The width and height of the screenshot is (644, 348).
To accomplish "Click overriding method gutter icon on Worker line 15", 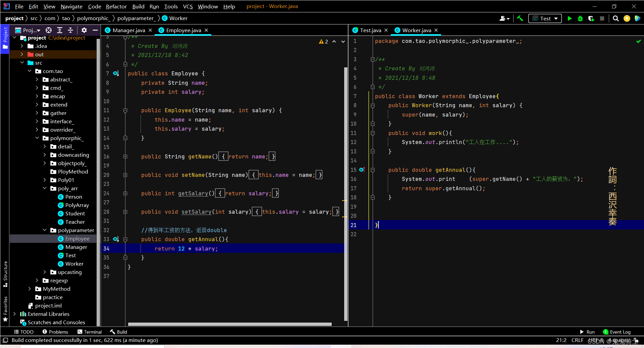I will (x=362, y=170).
